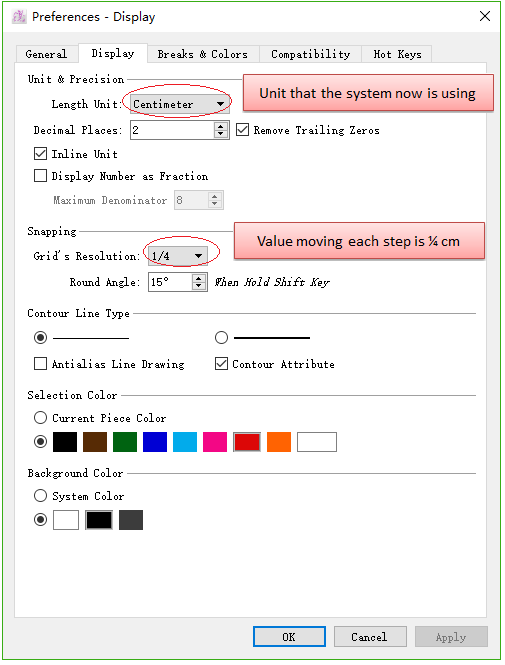
Task: Toggle Remove Trailing Zeros checkbox
Action: 242,130
